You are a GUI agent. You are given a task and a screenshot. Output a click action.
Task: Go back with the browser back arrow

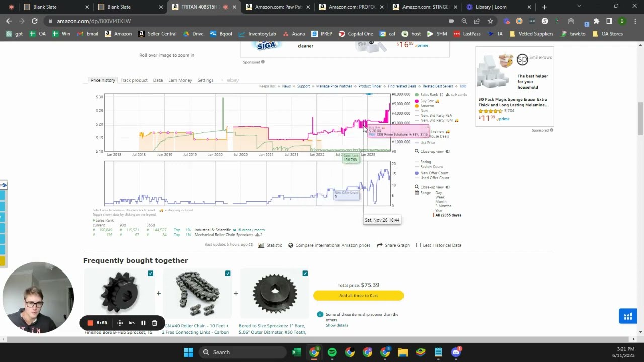[x=9, y=21]
